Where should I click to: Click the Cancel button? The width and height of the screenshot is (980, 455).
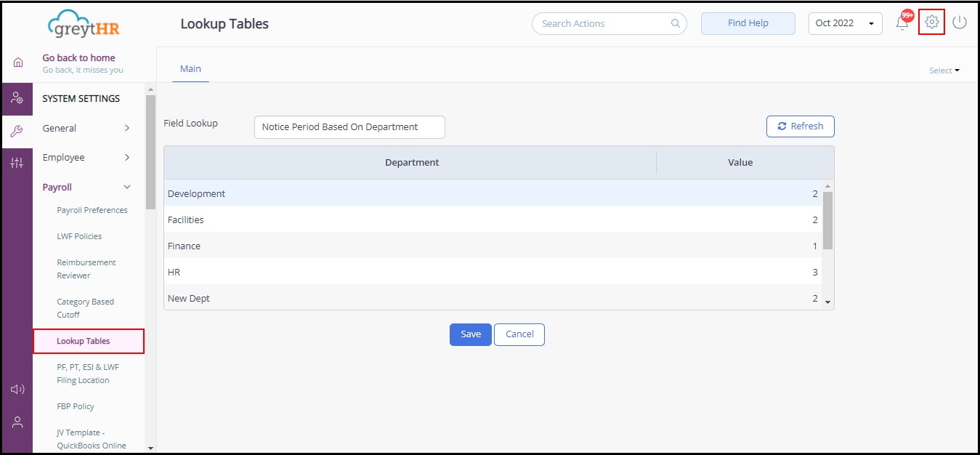pyautogui.click(x=519, y=334)
